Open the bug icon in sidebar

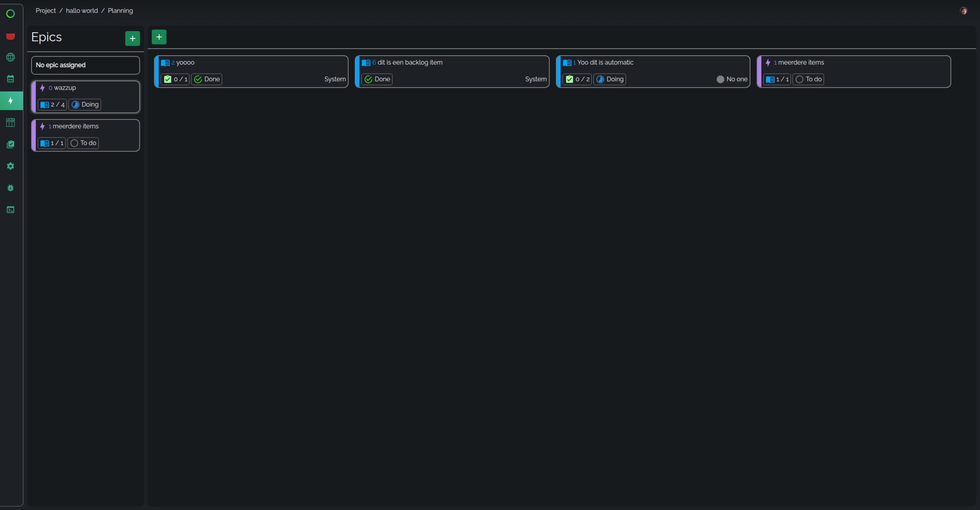click(x=11, y=188)
